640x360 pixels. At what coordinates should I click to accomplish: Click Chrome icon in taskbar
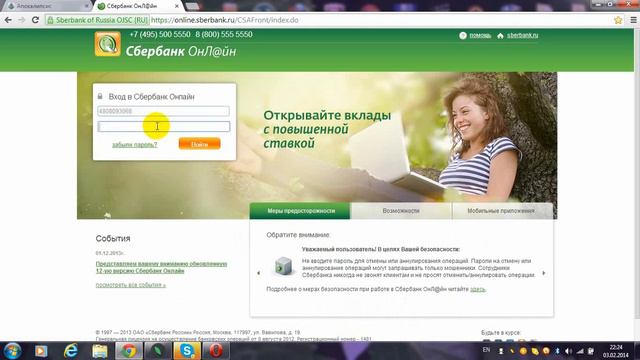pyautogui.click(x=129, y=351)
